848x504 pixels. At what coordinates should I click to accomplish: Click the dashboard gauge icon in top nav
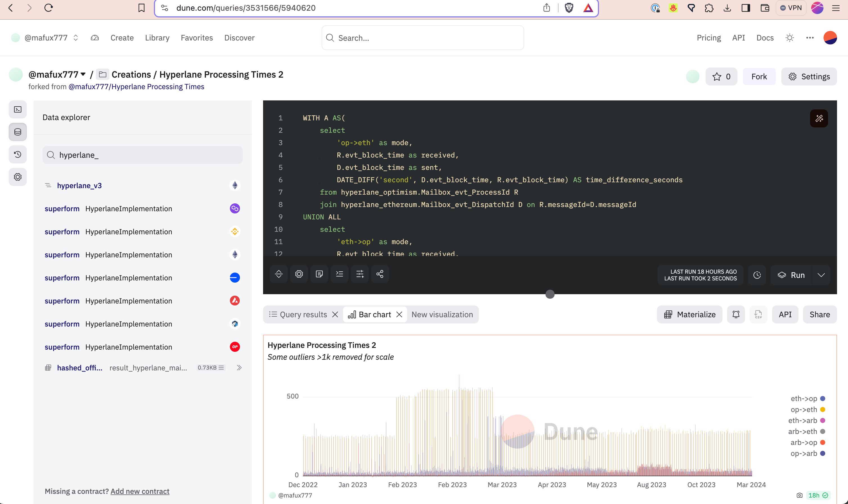pos(95,38)
